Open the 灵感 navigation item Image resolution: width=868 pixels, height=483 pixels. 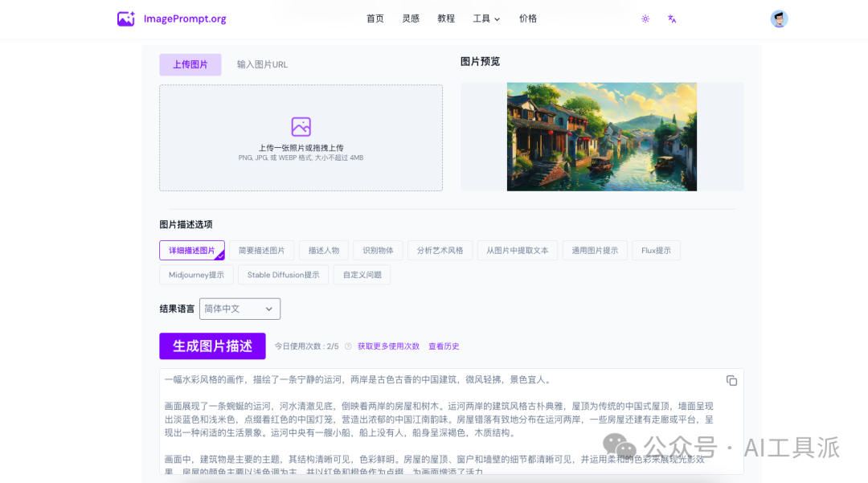click(x=411, y=18)
